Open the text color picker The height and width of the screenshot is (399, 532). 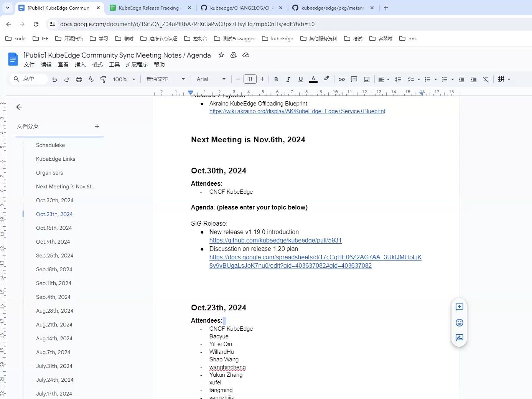[313, 79]
